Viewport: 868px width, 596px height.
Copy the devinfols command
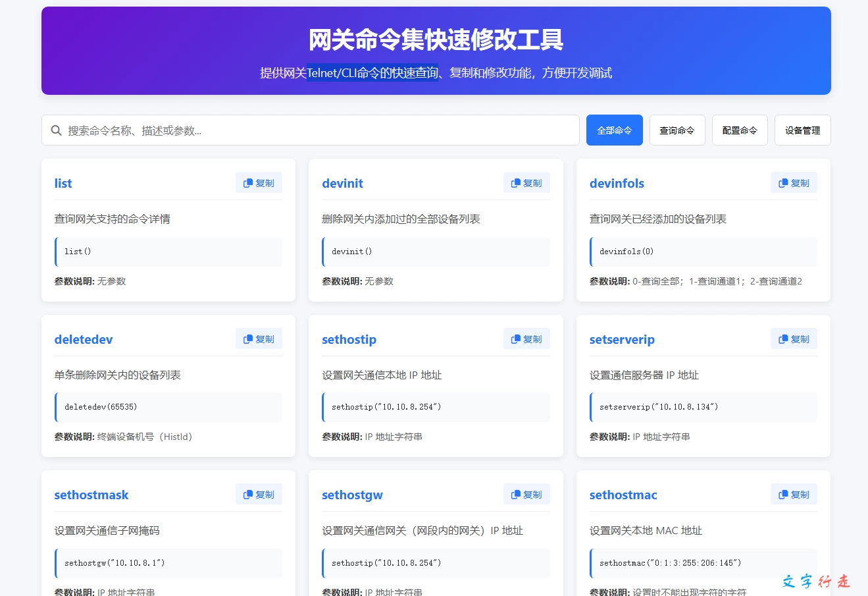pos(794,183)
